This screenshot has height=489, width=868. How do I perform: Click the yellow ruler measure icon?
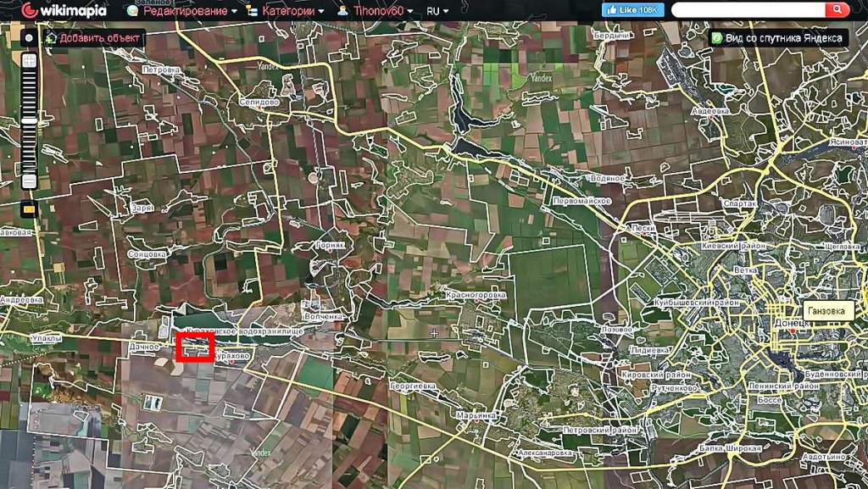(29, 208)
